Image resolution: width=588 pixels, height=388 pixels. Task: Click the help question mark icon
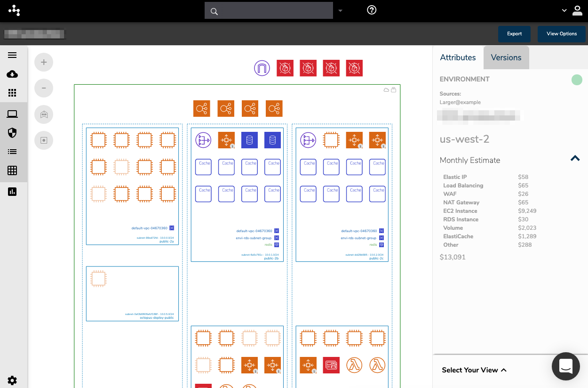[372, 10]
